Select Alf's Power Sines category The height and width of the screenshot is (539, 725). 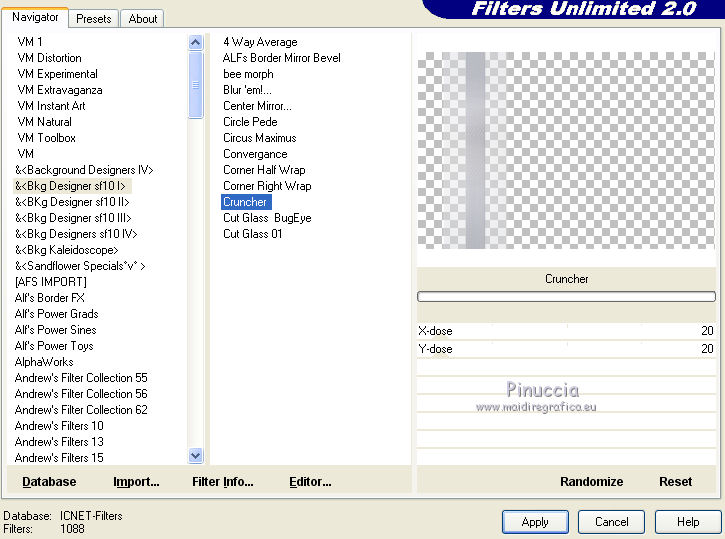click(55, 330)
